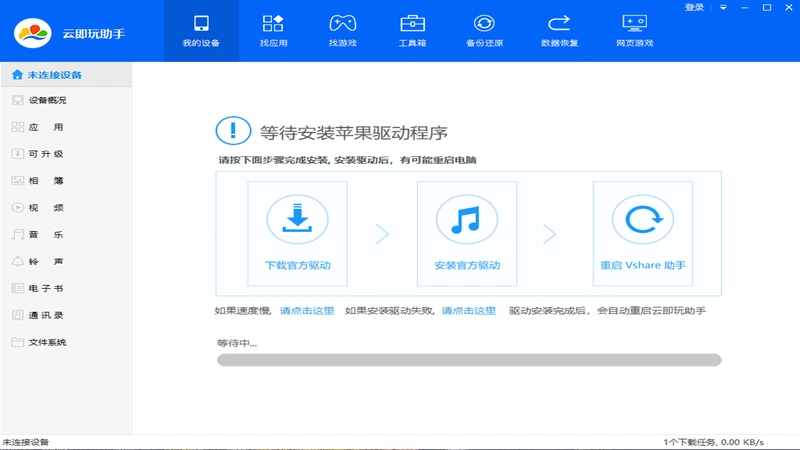Open 我的设备 tab in top bar

[201, 31]
